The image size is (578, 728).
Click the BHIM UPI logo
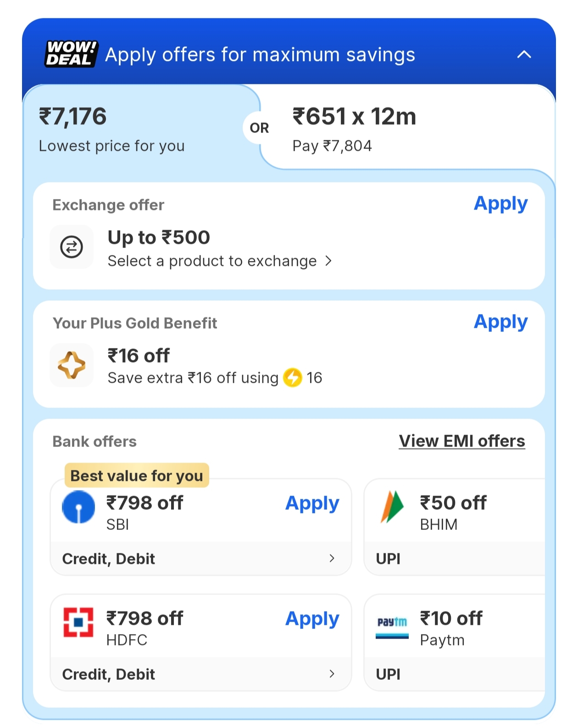pos(392,507)
